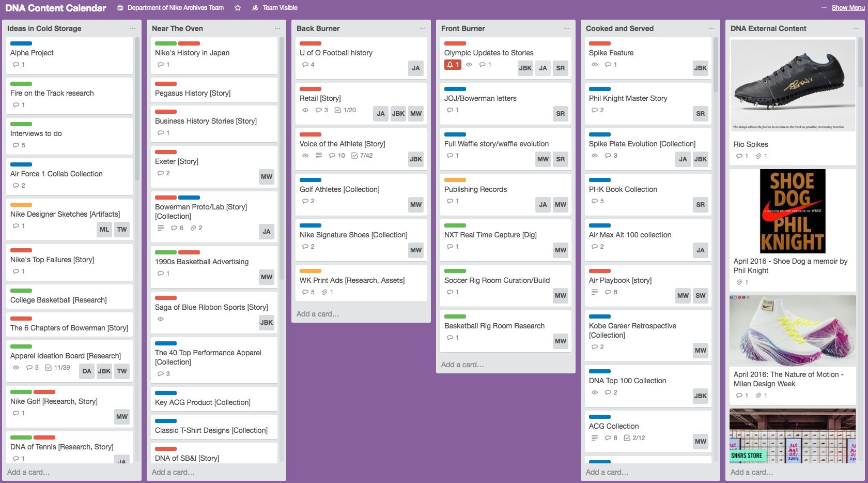Viewport: 868px width, 483px height.
Task: Click 11/39 checklist badge on Apparel Ideation Board
Action: click(x=57, y=368)
